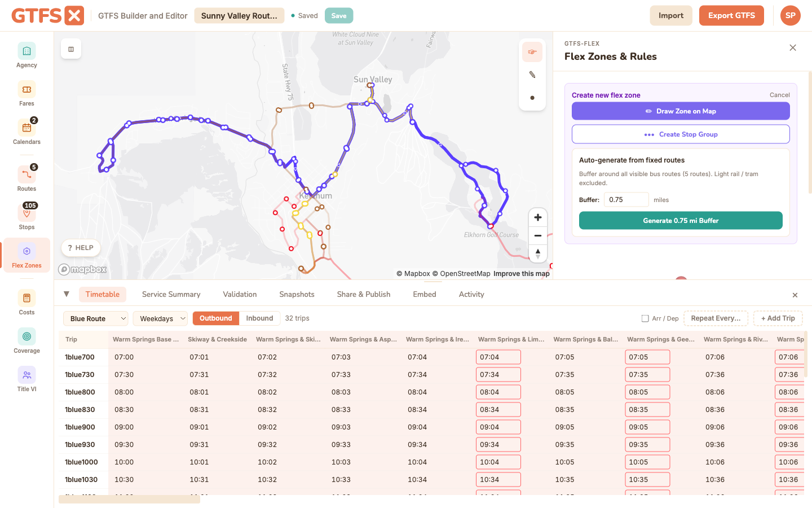The image size is (812, 508).
Task: Open the Title VI sidebar icon
Action: [27, 375]
